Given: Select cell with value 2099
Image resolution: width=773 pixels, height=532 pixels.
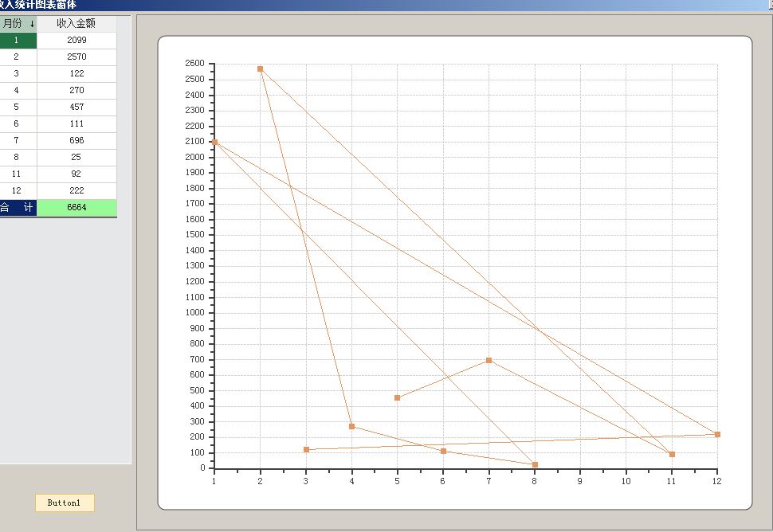Looking at the screenshot, I should pos(77,41).
